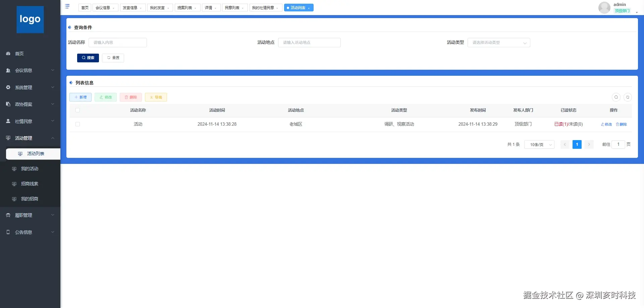Viewport: 644px width, 308px height.
Task: Focus the go-to page number input
Action: 619,144
